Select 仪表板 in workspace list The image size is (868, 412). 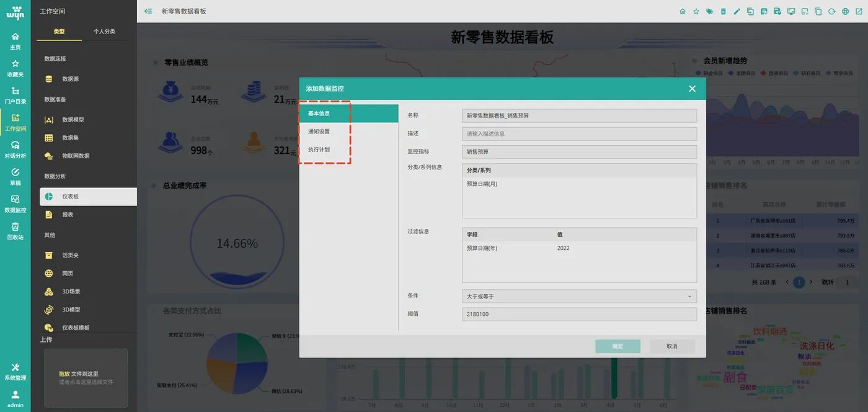click(x=88, y=197)
